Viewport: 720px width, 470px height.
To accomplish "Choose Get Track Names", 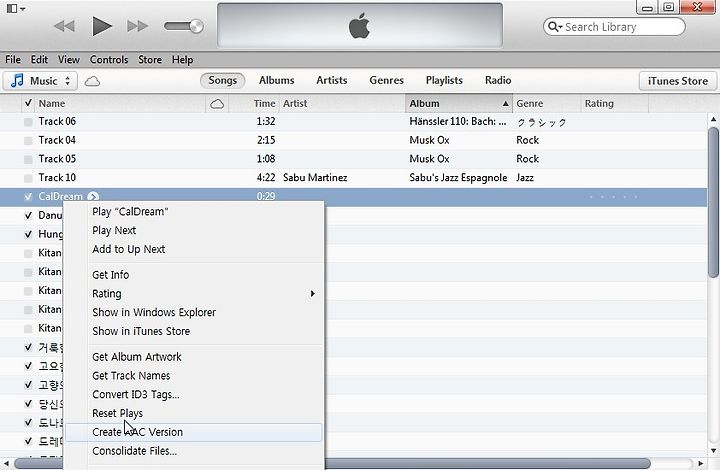I will (x=194, y=376).
